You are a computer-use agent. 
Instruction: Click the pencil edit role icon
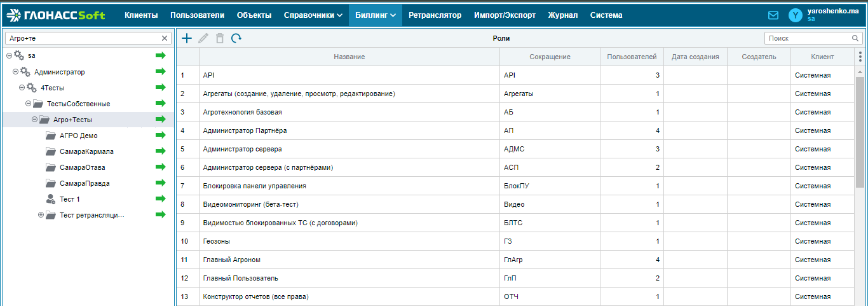203,38
